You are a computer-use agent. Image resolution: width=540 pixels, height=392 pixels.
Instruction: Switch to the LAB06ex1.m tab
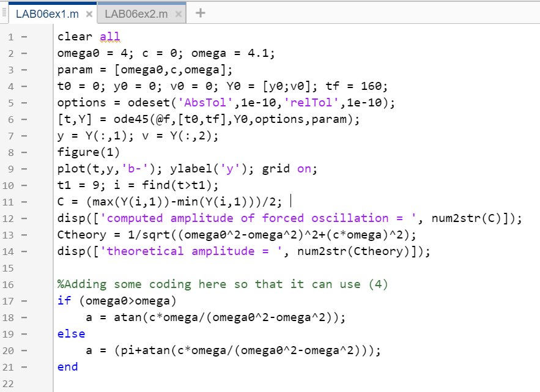coord(47,14)
